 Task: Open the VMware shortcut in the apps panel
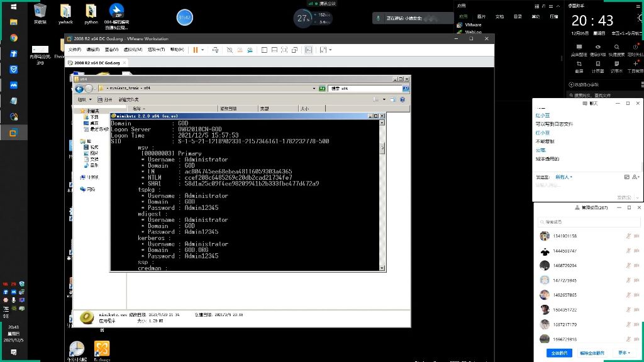tap(469, 25)
